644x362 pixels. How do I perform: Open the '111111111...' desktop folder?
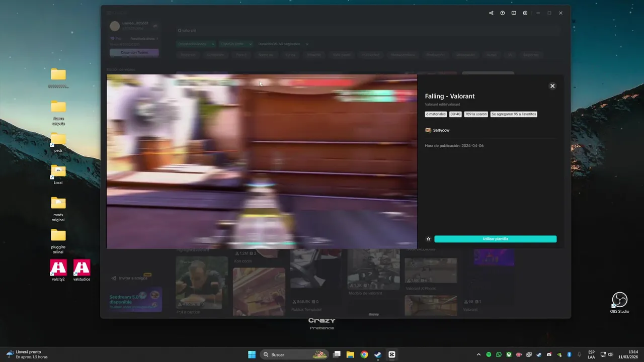(58, 78)
